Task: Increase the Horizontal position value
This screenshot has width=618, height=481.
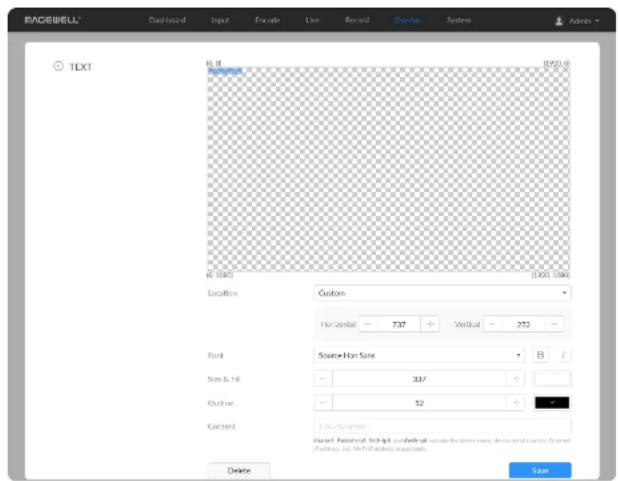Action: tap(430, 324)
